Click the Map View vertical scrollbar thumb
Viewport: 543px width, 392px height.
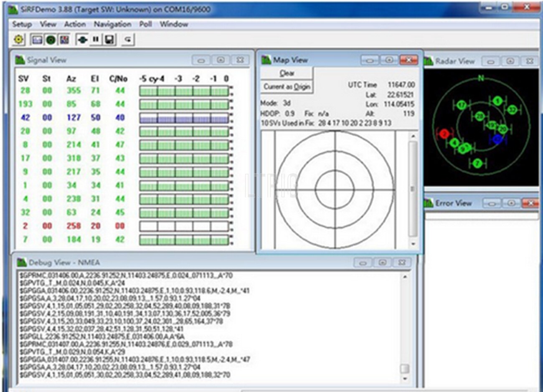[413, 188]
